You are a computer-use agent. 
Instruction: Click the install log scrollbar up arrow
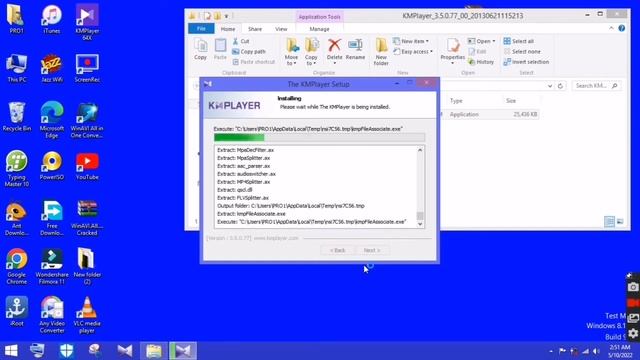click(x=420, y=150)
